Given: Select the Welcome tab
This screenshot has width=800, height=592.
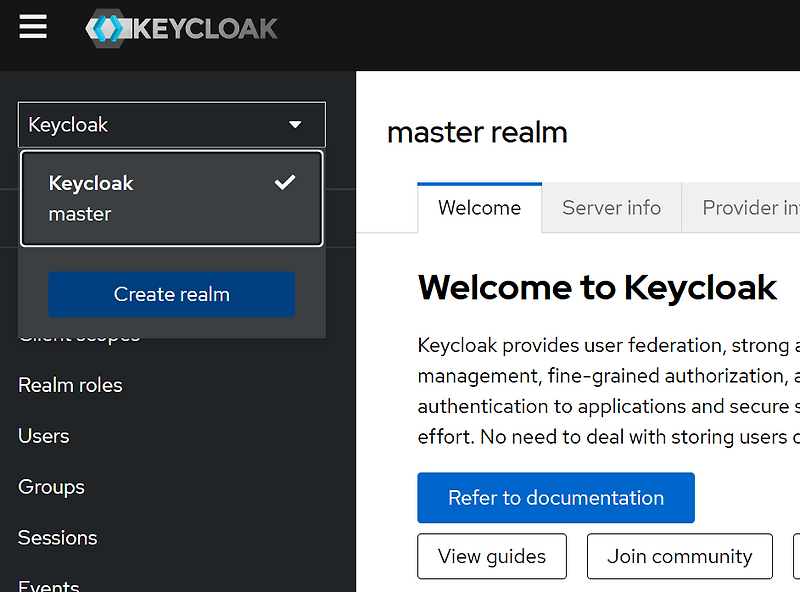Looking at the screenshot, I should pyautogui.click(x=479, y=207).
